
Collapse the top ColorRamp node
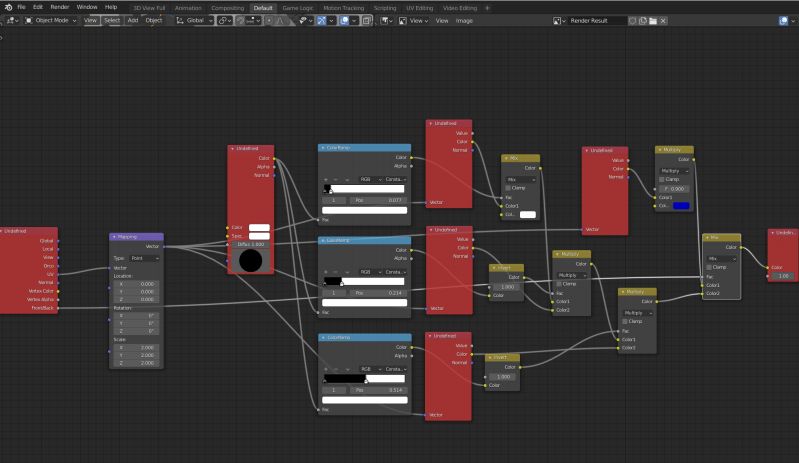(x=323, y=148)
